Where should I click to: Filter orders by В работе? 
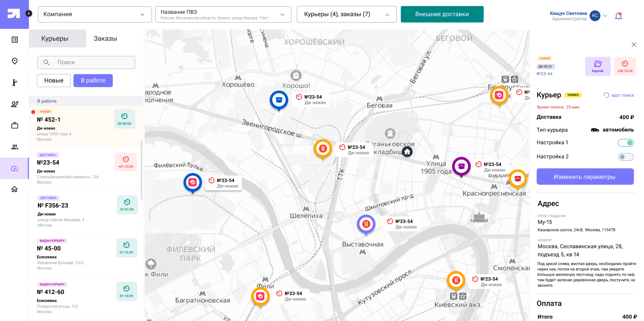[93, 81]
